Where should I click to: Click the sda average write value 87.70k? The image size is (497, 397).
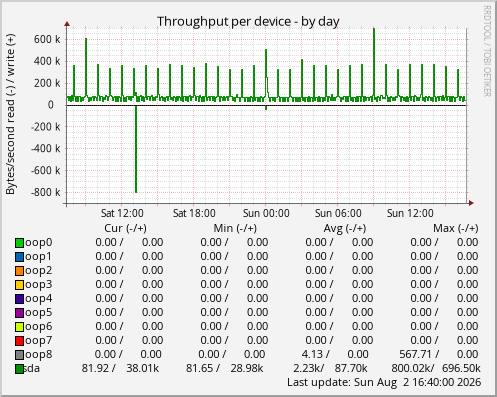351,368
